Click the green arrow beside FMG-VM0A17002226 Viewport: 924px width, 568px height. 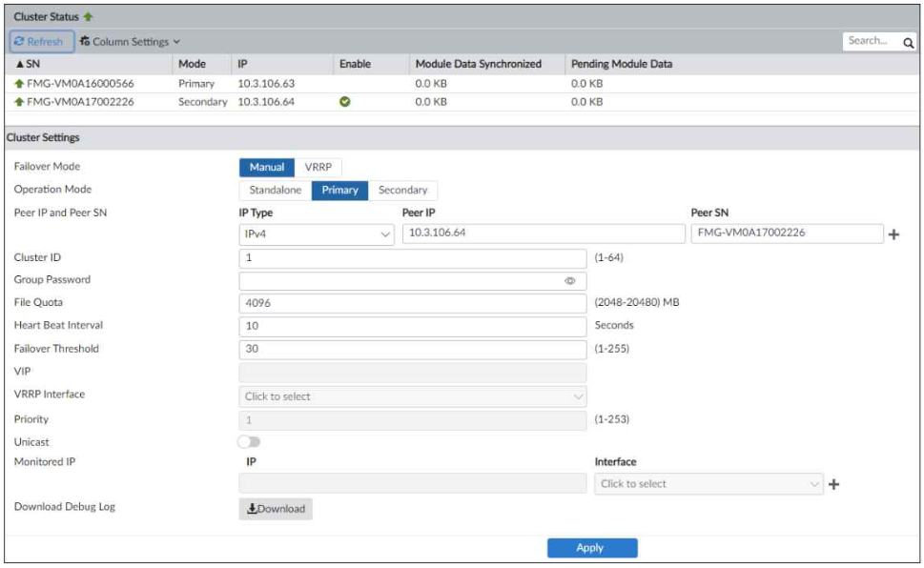pyautogui.click(x=19, y=102)
